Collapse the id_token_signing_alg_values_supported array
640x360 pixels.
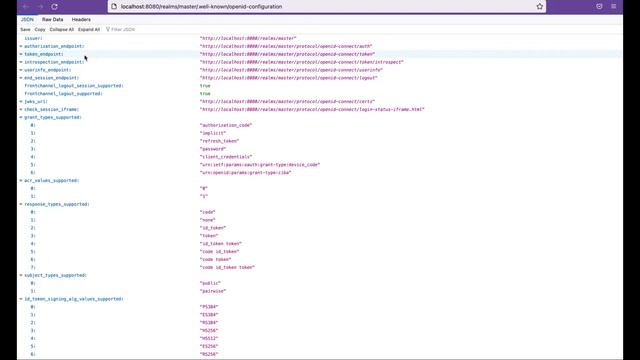tap(21, 299)
